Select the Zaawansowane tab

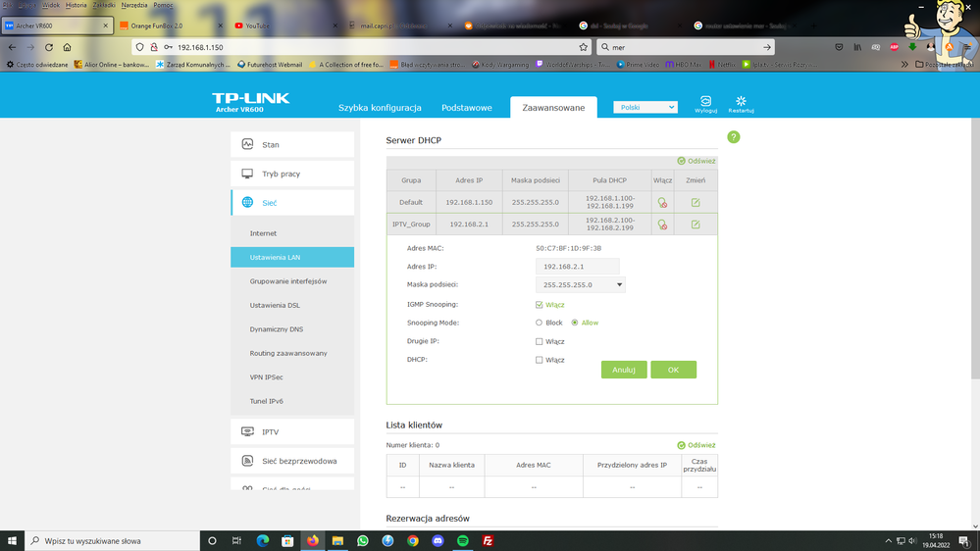pyautogui.click(x=553, y=108)
